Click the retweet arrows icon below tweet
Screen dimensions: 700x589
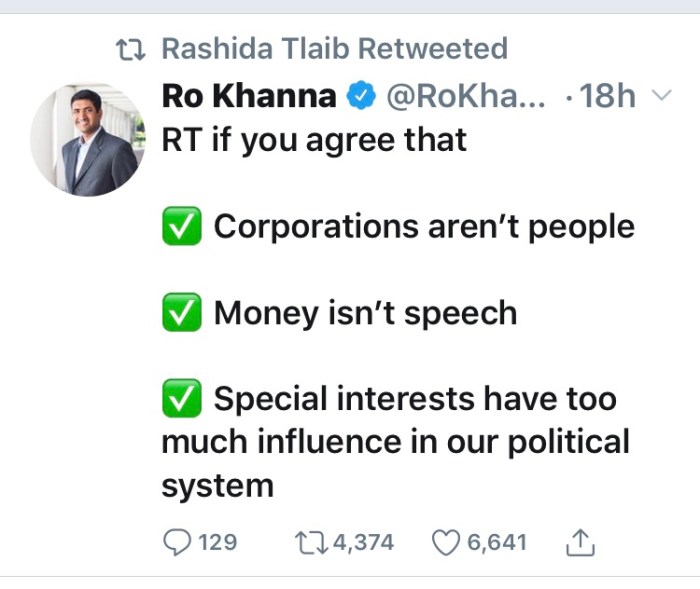click(307, 542)
